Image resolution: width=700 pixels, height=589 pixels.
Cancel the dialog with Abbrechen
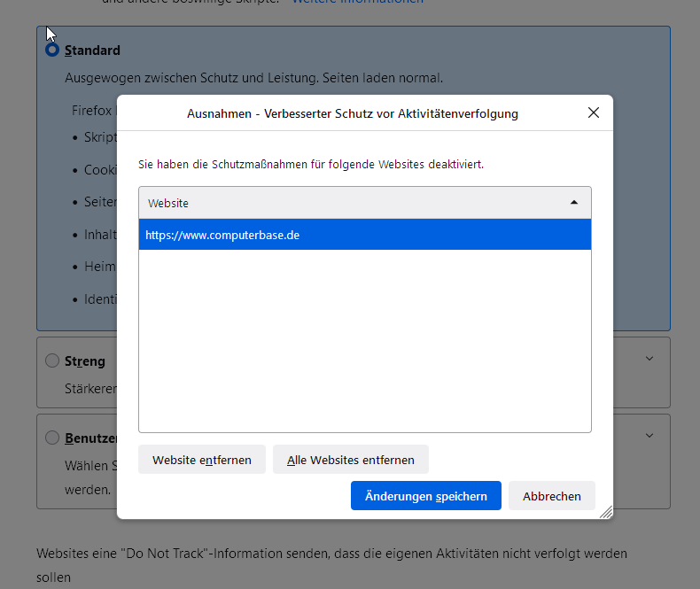552,496
